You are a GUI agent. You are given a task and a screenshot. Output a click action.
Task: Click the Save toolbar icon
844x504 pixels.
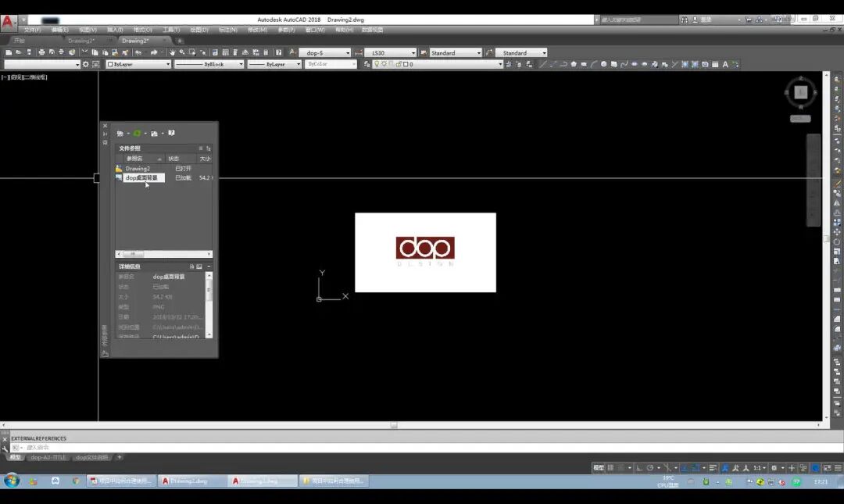coord(29,53)
